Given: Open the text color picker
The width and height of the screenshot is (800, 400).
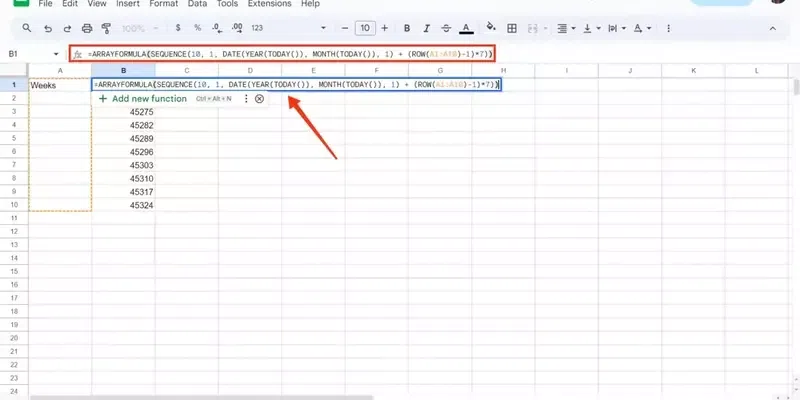Looking at the screenshot, I should coord(465,29).
